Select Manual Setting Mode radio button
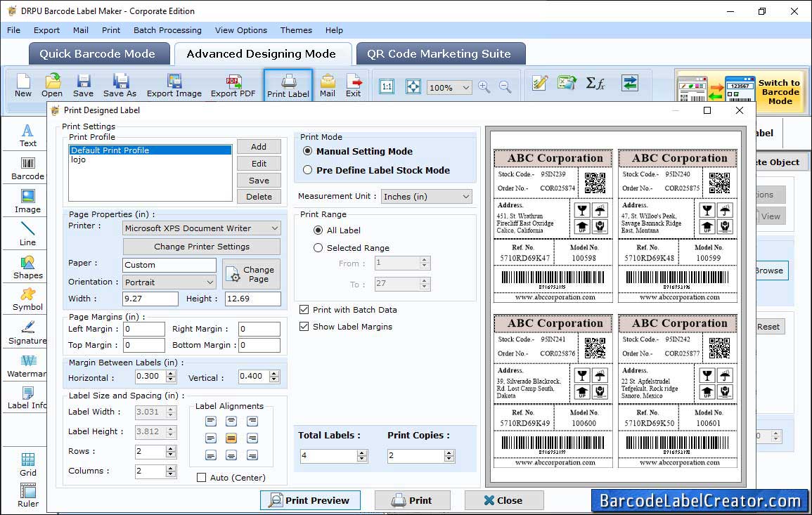 (308, 151)
